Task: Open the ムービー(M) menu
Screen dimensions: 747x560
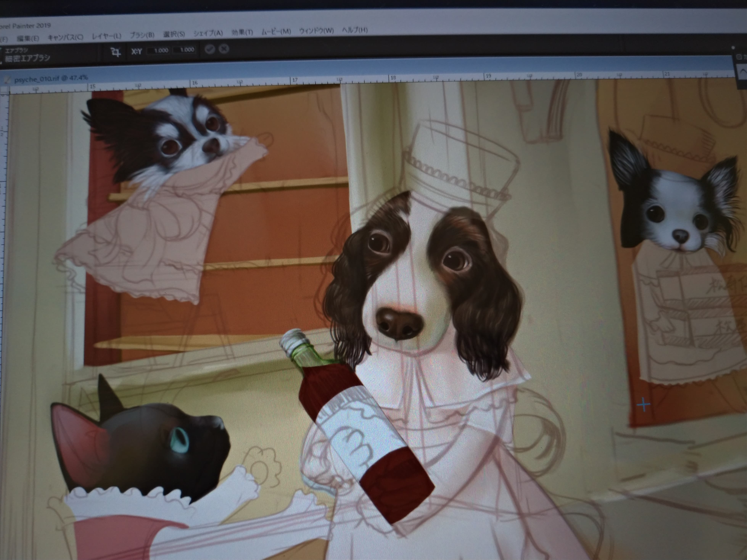Action: coord(276,32)
